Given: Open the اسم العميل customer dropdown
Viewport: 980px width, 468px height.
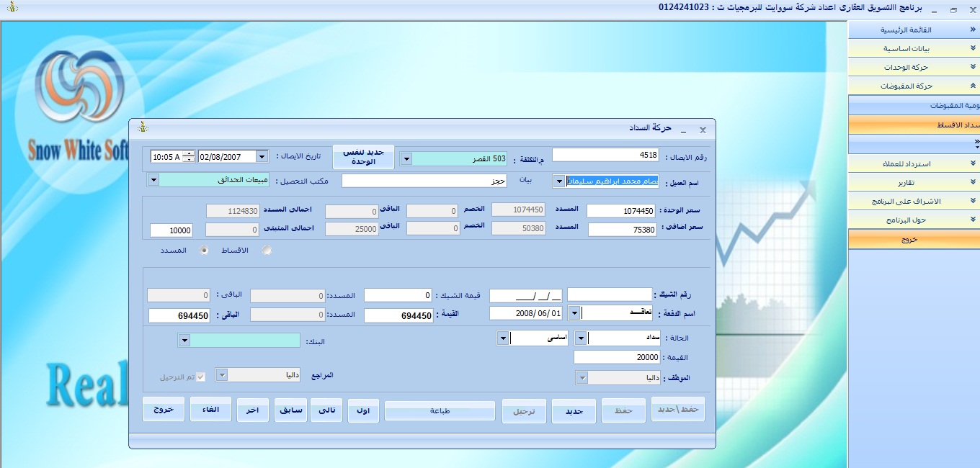Looking at the screenshot, I should [559, 181].
